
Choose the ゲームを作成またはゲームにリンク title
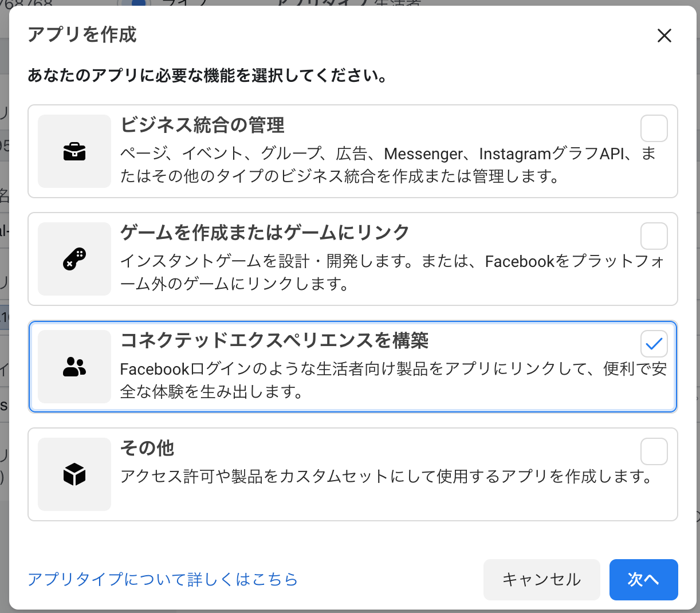click(265, 233)
